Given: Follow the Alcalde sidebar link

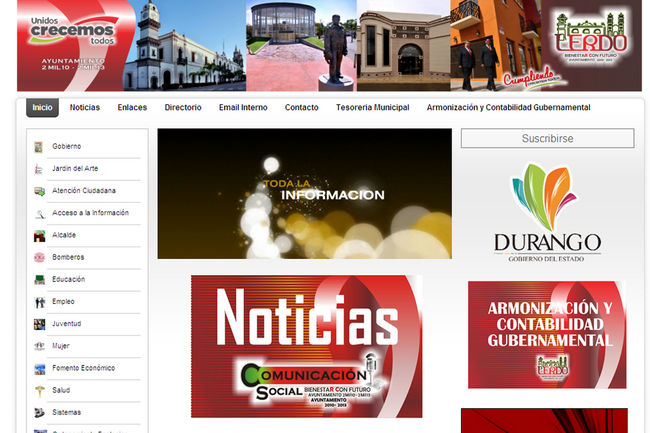Looking at the screenshot, I should tap(64, 236).
